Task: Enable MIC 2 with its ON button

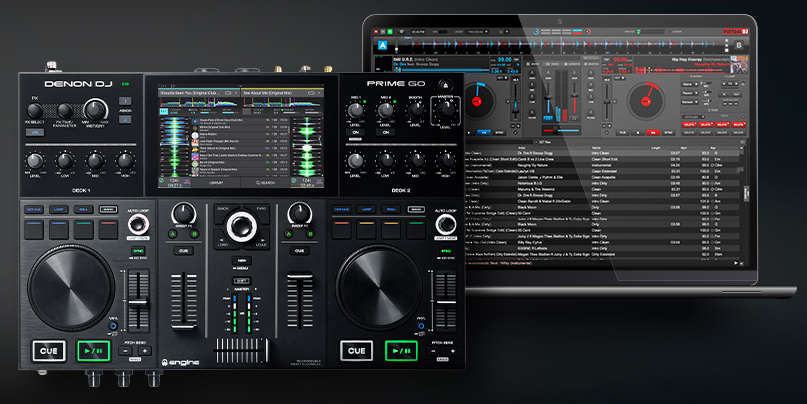Action: pyautogui.click(x=386, y=132)
